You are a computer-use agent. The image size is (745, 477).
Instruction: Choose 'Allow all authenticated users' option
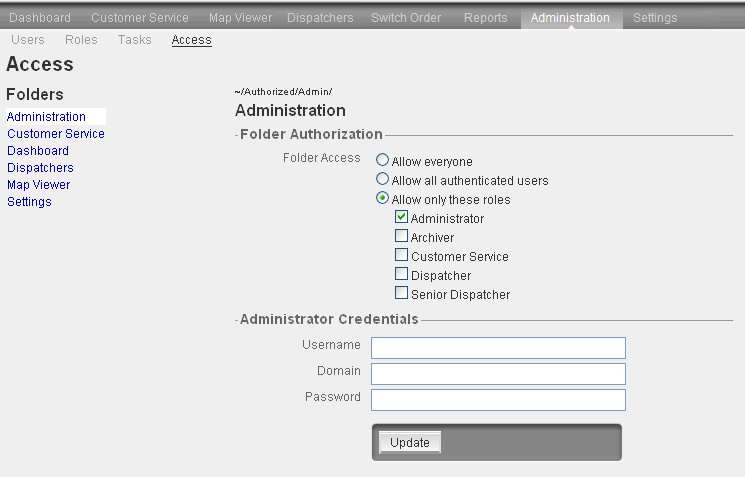click(382, 180)
